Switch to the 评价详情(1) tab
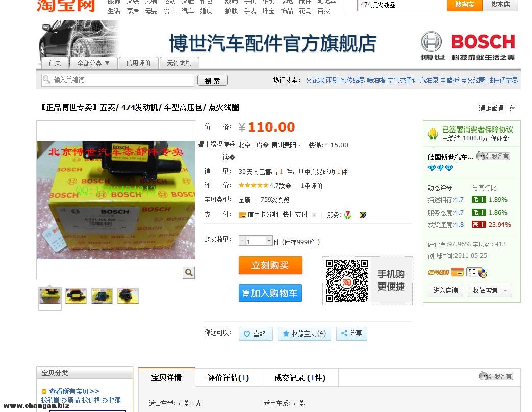532x412 pixels. pyautogui.click(x=229, y=377)
